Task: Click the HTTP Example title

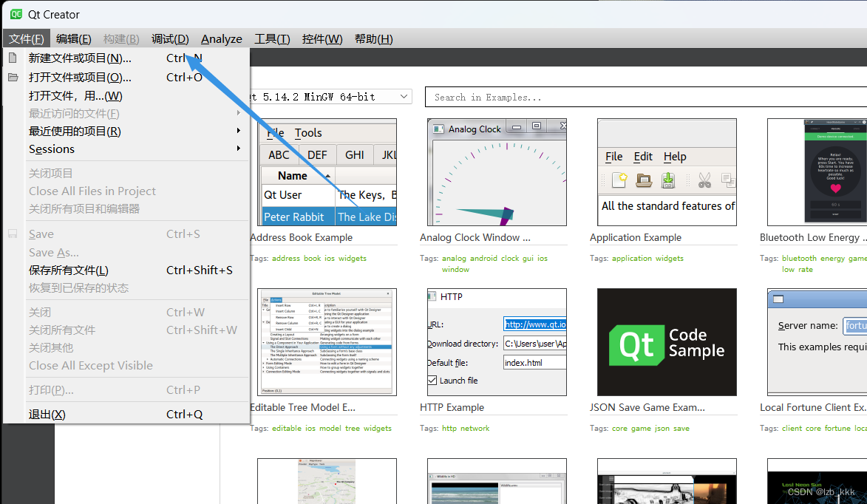Action: [452, 407]
